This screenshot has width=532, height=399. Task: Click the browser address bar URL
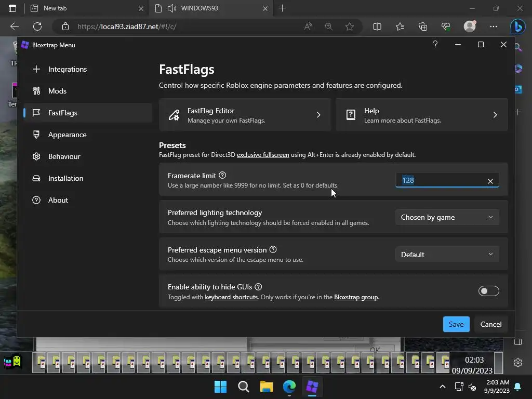coord(127,26)
